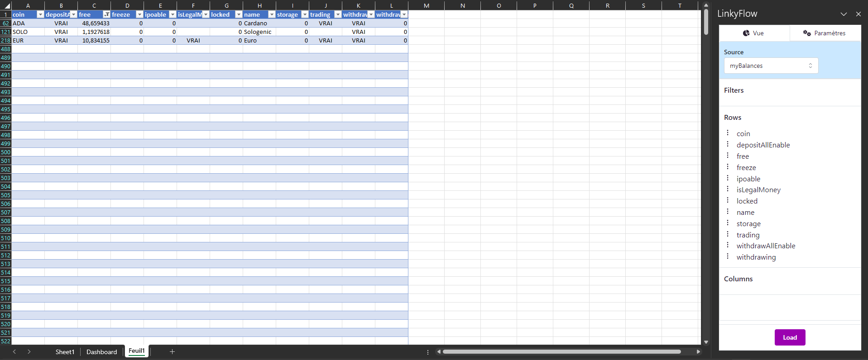Viewport: 868px width, 360px height.
Task: Open the myBalances source dropdown
Action: [x=771, y=66]
